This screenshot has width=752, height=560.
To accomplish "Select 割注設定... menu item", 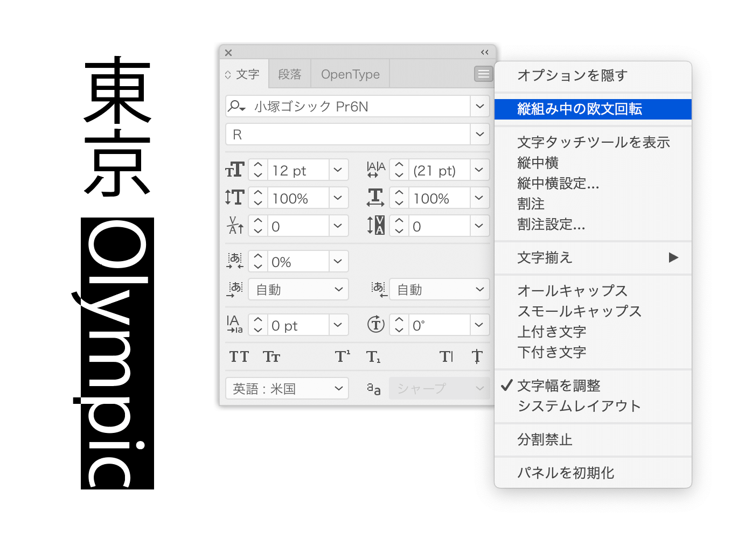I will 593,224.
